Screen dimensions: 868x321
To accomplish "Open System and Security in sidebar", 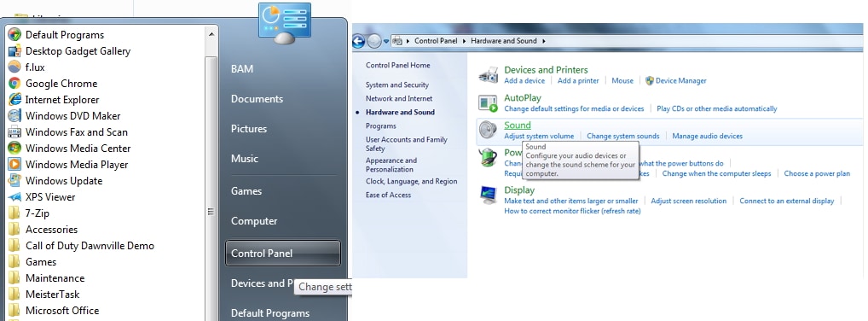I will (x=397, y=85).
